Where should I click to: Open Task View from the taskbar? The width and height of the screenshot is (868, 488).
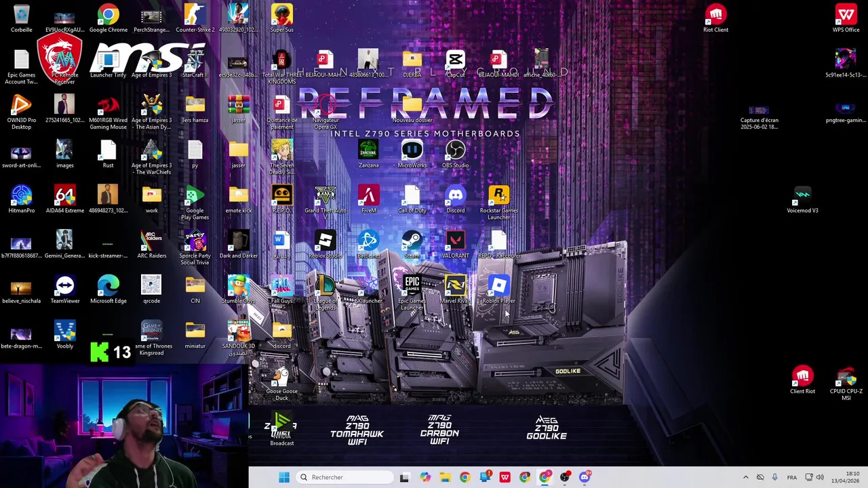(x=404, y=477)
